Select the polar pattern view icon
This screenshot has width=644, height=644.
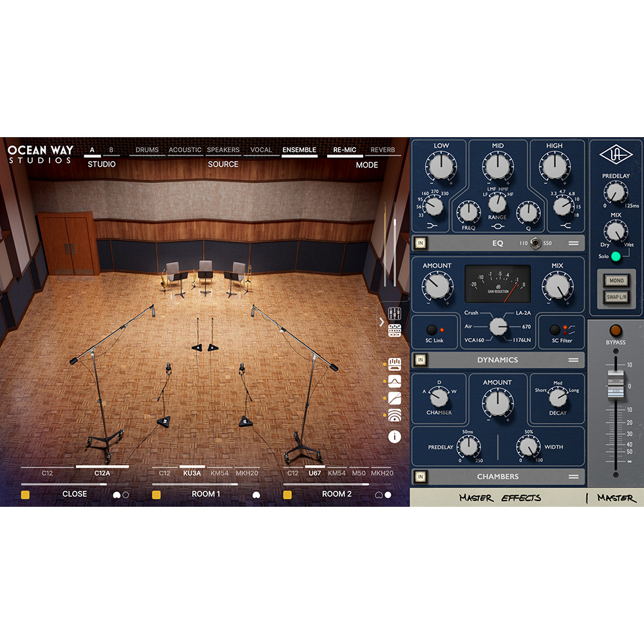click(395, 414)
